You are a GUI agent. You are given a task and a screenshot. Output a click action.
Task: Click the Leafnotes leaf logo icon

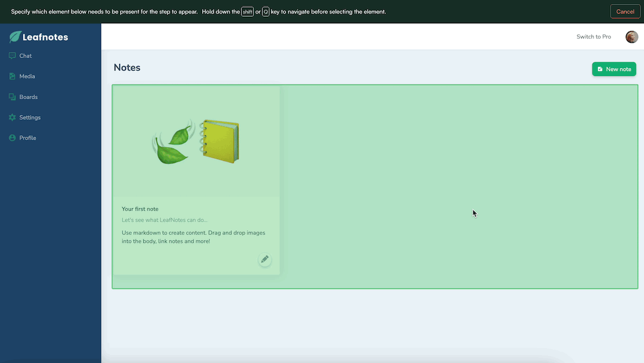[x=15, y=37]
